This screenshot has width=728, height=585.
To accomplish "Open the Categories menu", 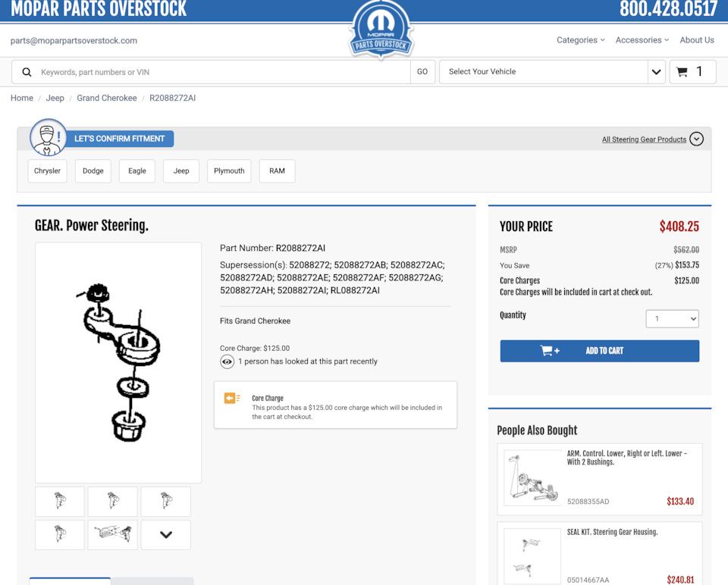I will click(x=580, y=40).
